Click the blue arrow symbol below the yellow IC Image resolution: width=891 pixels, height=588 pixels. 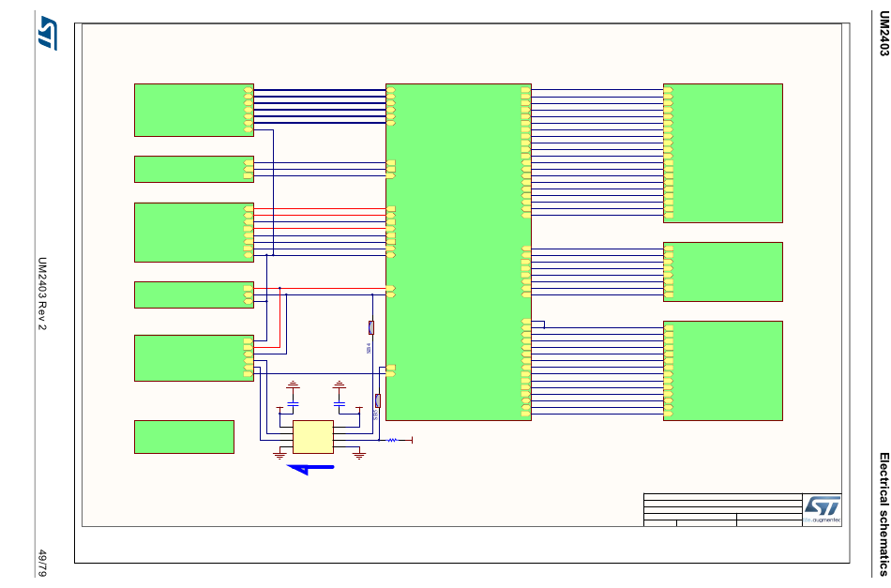tap(310, 469)
